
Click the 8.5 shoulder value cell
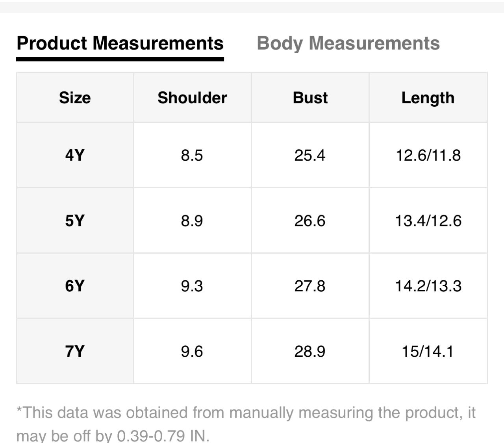(192, 155)
